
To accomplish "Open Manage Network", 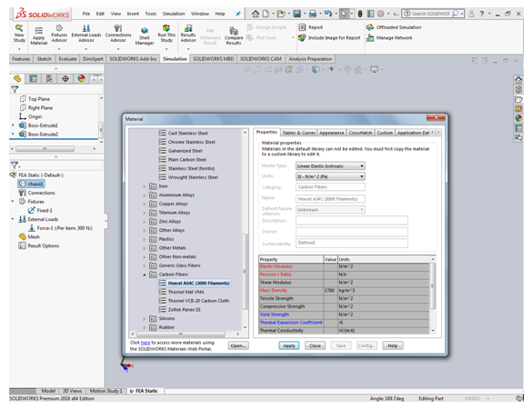I will (x=389, y=38).
